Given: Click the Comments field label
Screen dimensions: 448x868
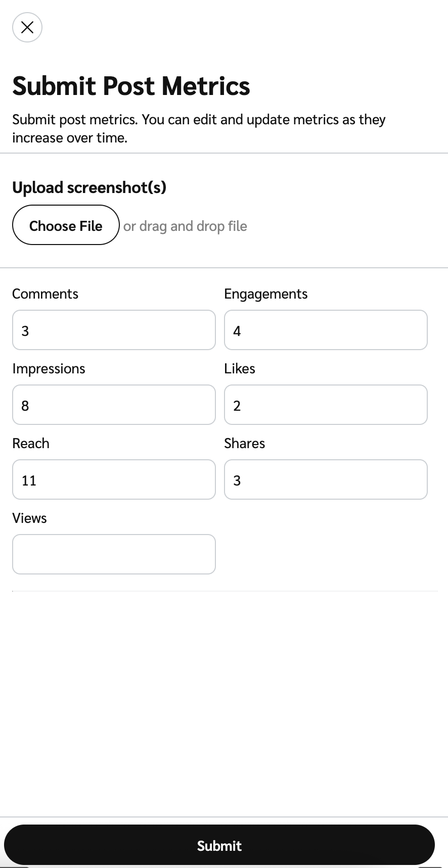Looking at the screenshot, I should point(45,294).
